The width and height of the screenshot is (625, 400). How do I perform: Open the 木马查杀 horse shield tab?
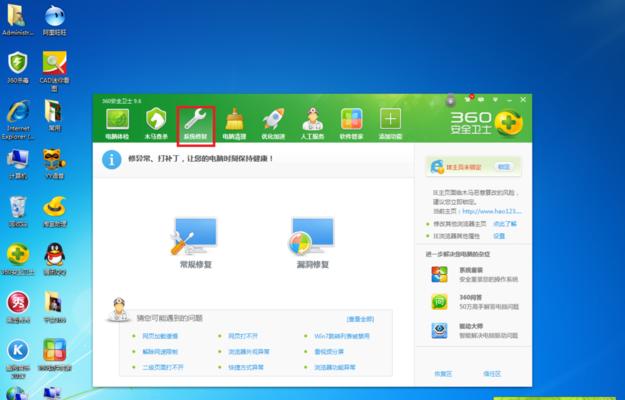pos(156,124)
